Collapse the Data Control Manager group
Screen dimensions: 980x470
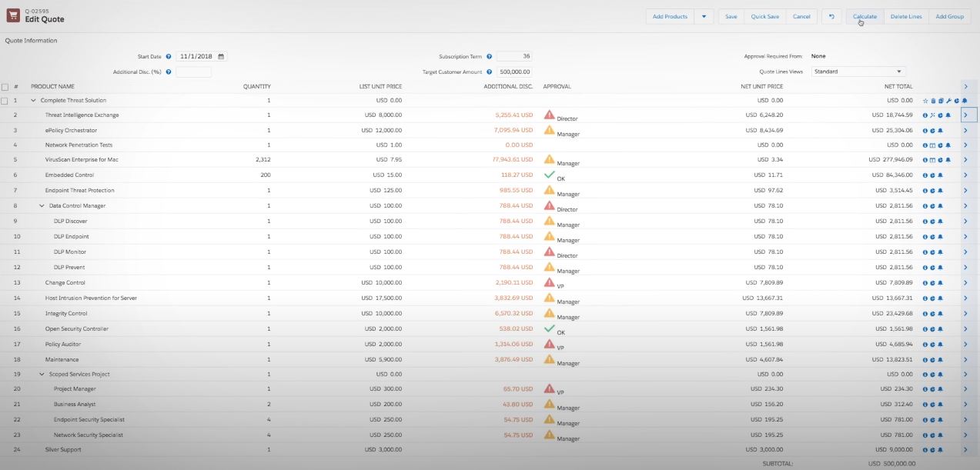(x=42, y=206)
